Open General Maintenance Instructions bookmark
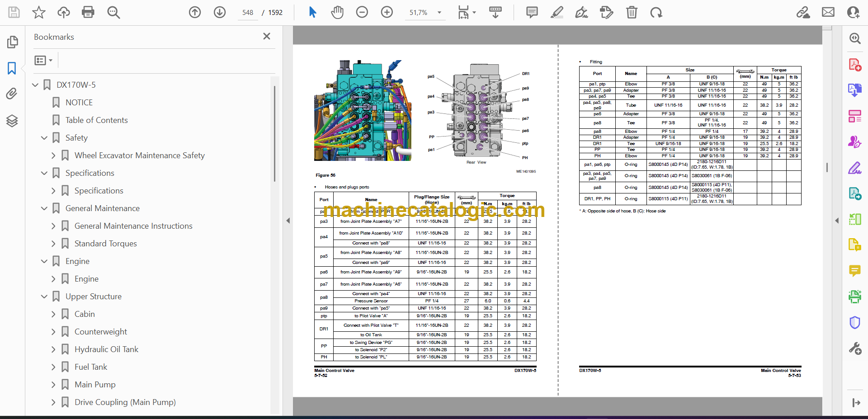 click(x=133, y=226)
